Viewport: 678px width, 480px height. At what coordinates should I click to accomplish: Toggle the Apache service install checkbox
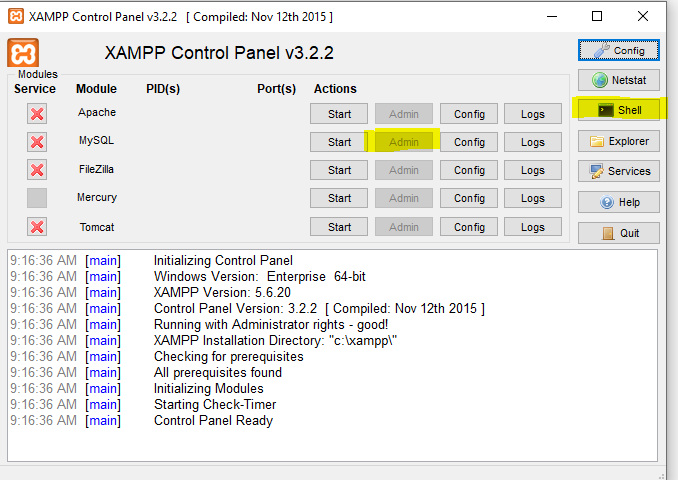[x=37, y=114]
